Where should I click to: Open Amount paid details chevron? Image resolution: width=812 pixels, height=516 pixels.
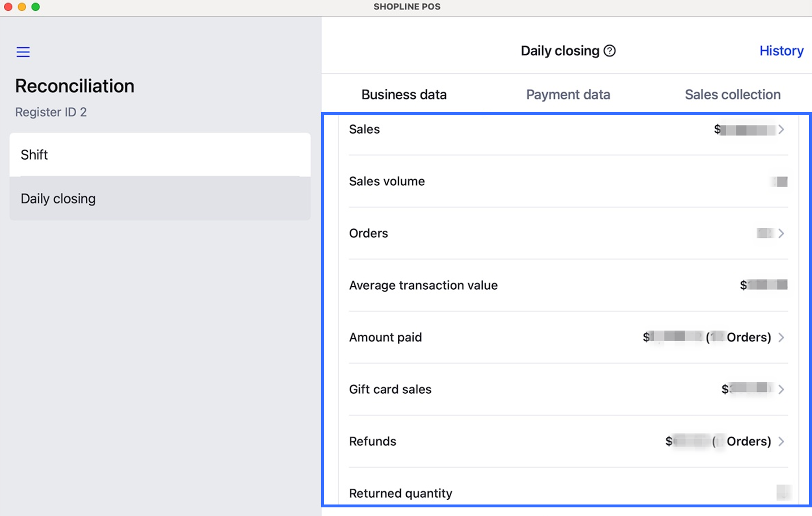781,338
